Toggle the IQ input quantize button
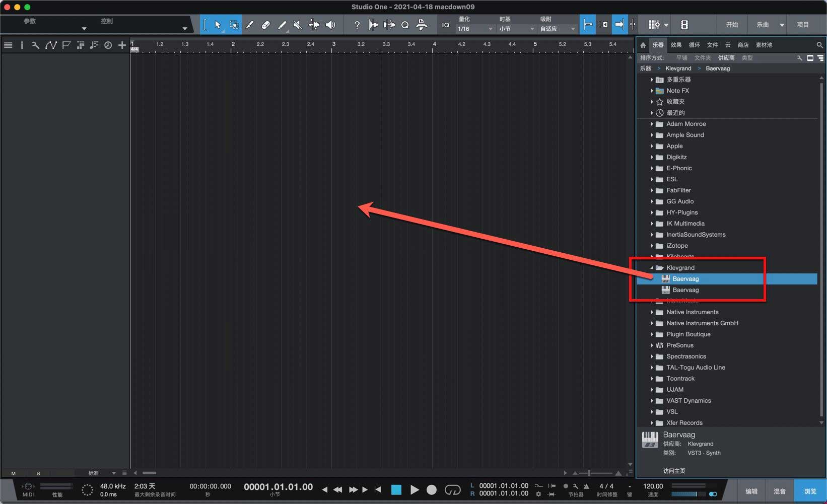This screenshot has height=504, width=827. tap(446, 25)
